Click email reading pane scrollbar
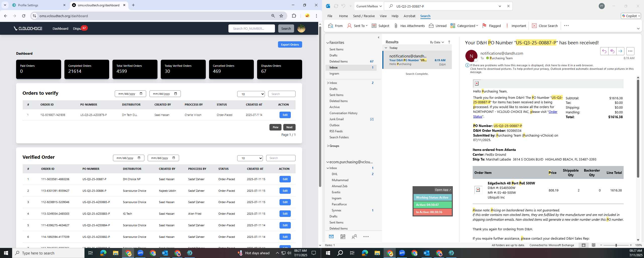This screenshot has width=644, height=258. pos(638,128)
